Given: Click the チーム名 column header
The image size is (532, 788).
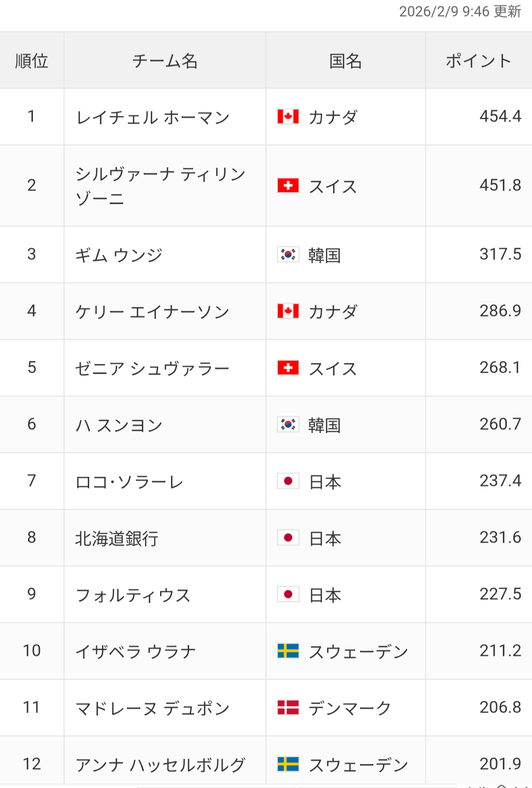Looking at the screenshot, I should [165, 61].
